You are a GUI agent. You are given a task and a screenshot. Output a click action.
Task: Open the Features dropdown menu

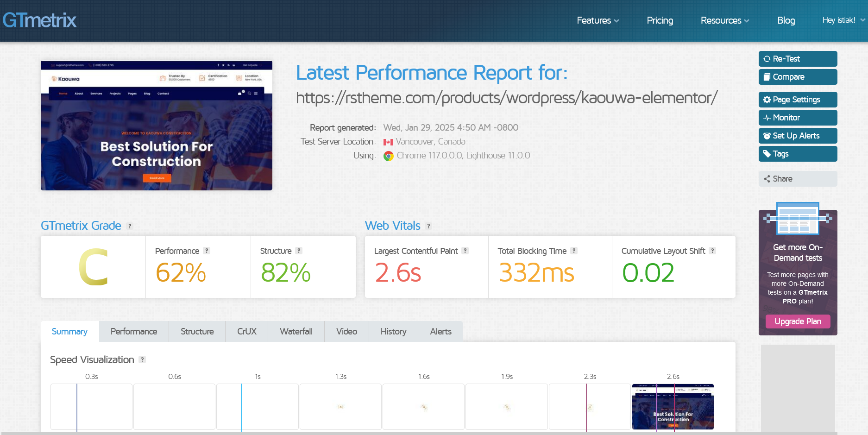(x=598, y=20)
